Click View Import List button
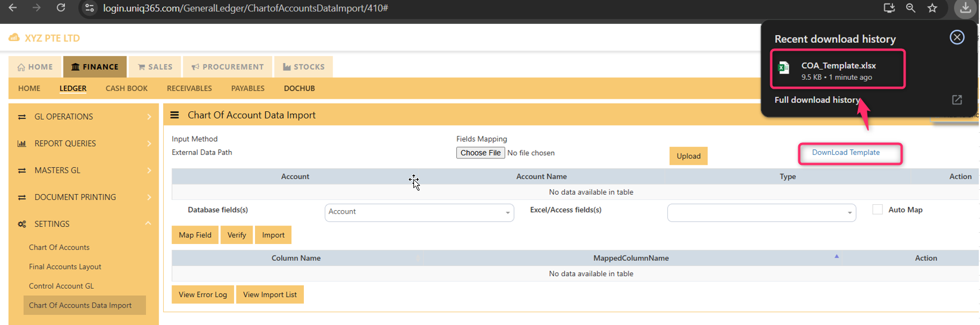Viewport: 980px width, 325px height. coord(270,295)
